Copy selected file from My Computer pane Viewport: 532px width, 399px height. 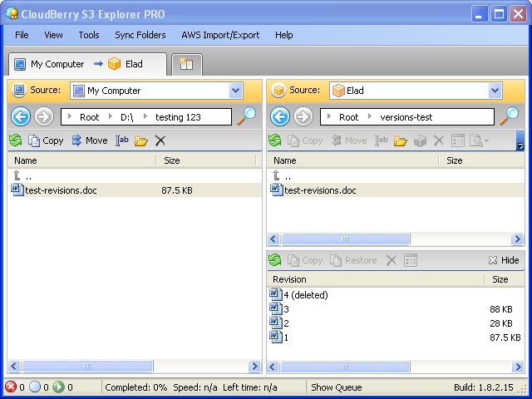[x=46, y=140]
